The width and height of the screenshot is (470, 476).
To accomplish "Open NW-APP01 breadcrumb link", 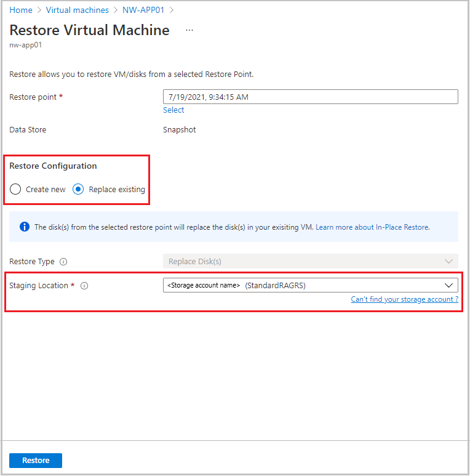I will (143, 10).
